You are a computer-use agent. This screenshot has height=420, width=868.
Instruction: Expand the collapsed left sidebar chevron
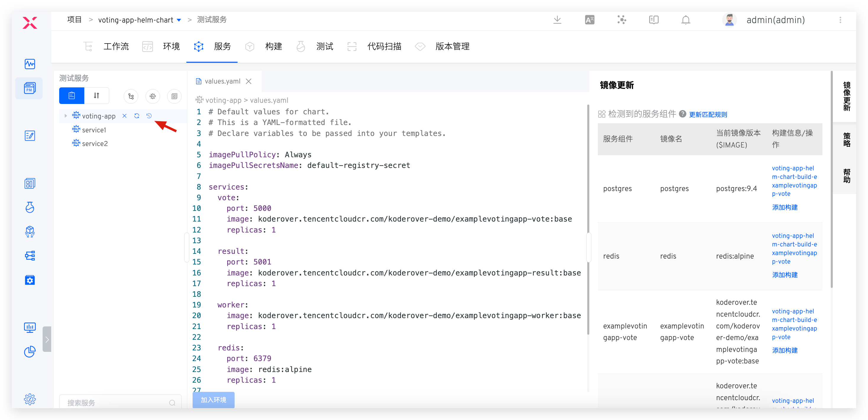[47, 339]
